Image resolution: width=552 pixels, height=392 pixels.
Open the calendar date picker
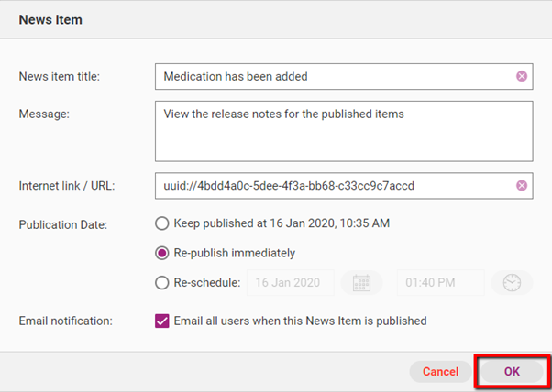(x=361, y=283)
